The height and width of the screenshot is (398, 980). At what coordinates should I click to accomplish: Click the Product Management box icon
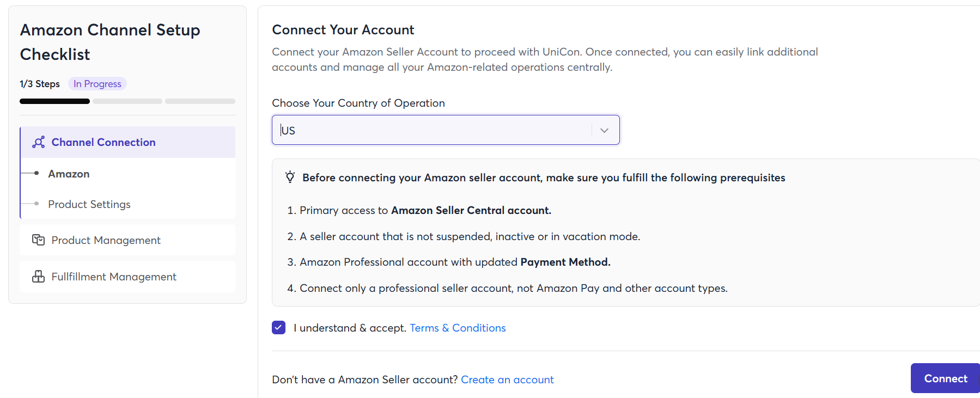coord(38,240)
